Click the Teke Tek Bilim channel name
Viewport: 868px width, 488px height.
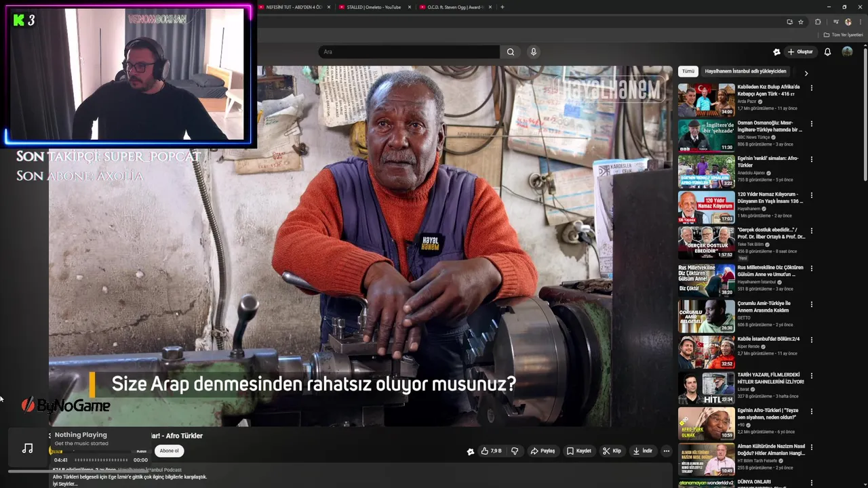[x=751, y=245]
